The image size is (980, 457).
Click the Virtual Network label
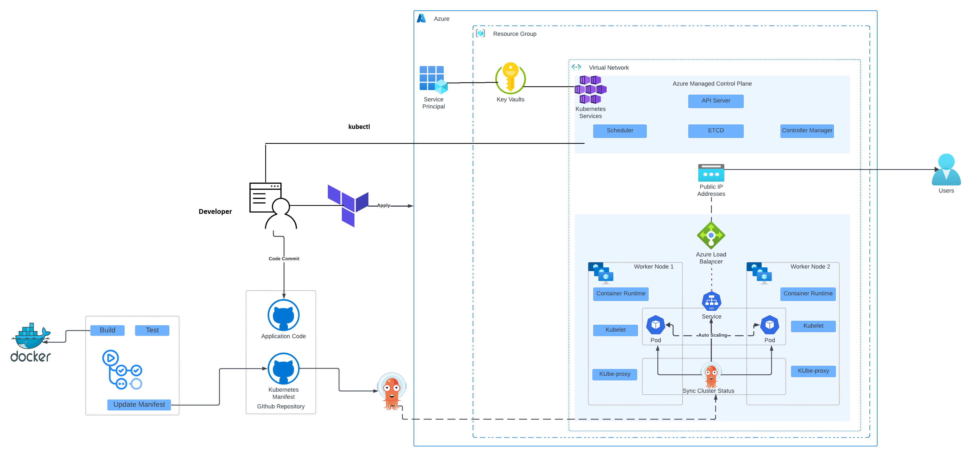(609, 67)
